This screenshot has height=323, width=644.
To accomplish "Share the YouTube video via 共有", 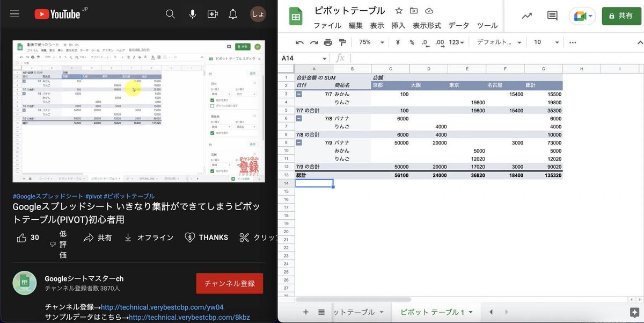I will pos(98,238).
